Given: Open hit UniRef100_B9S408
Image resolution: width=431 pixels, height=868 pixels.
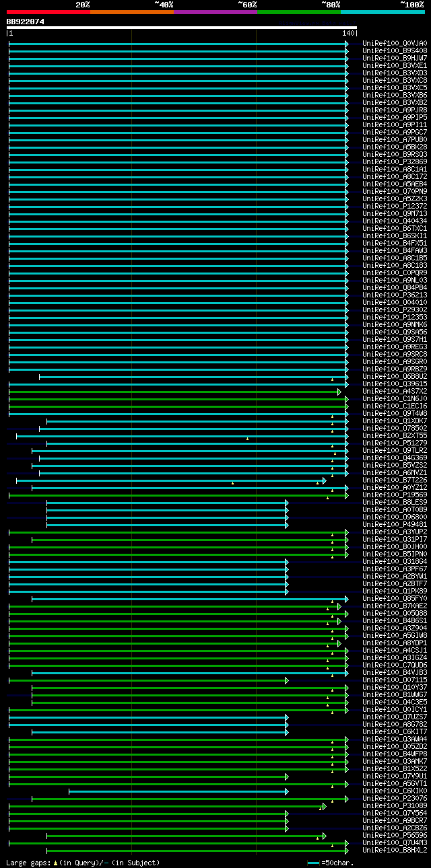Looking at the screenshot, I should (395, 50).
